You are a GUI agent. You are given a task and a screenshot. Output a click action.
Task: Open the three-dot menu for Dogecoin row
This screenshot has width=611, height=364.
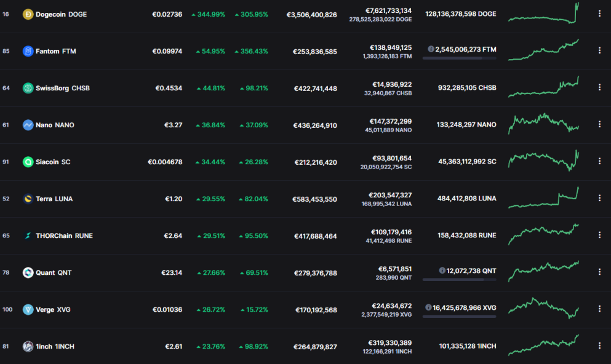click(x=599, y=14)
